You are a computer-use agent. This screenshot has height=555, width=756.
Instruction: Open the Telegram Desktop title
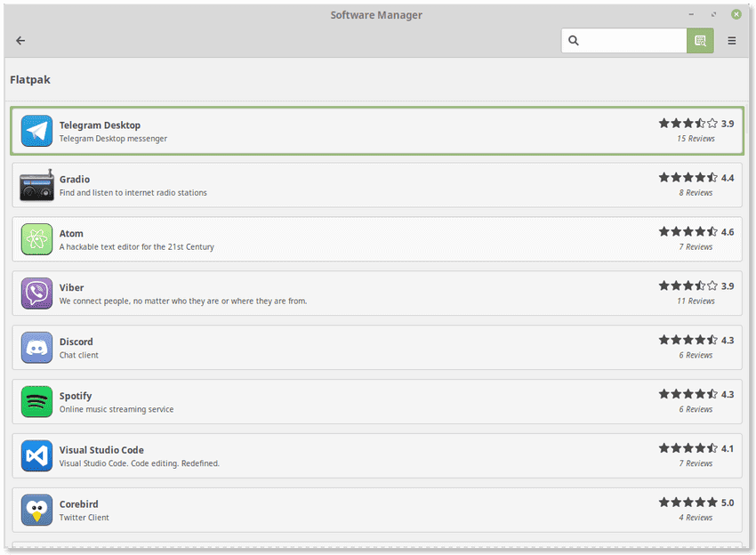click(x=100, y=125)
